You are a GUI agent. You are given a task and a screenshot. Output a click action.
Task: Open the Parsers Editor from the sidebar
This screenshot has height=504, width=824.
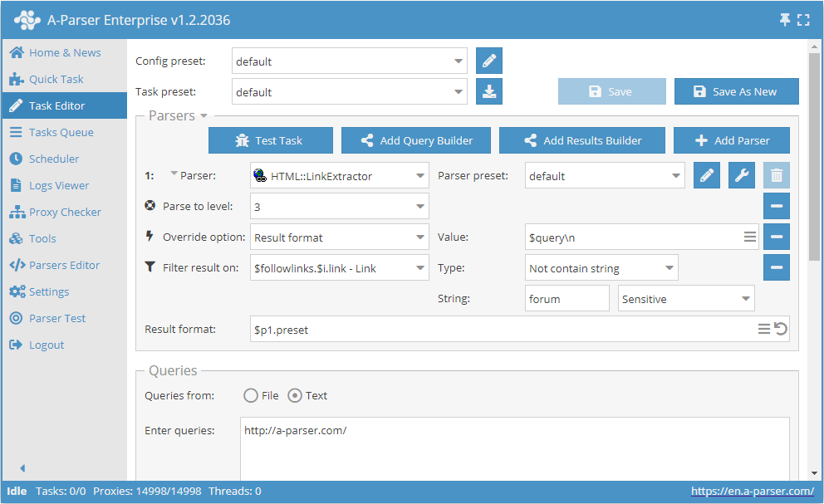click(64, 265)
